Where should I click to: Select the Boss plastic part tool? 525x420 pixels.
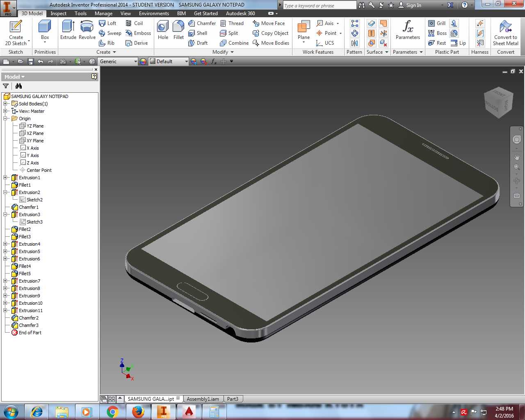coord(437,33)
